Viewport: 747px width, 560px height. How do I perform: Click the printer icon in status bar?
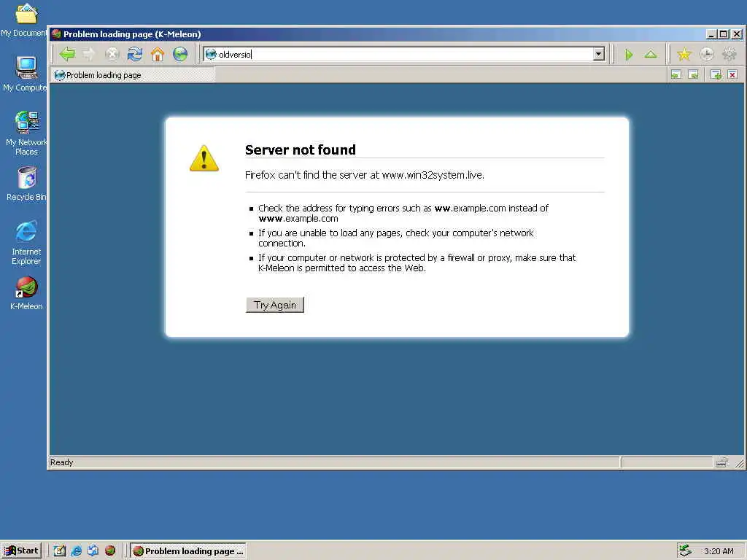[721, 462]
